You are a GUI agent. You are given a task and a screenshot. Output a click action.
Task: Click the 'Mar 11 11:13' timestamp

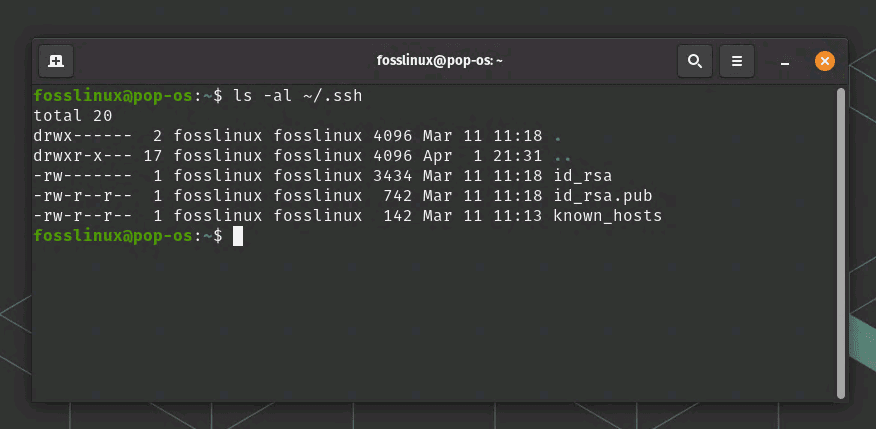tap(482, 216)
